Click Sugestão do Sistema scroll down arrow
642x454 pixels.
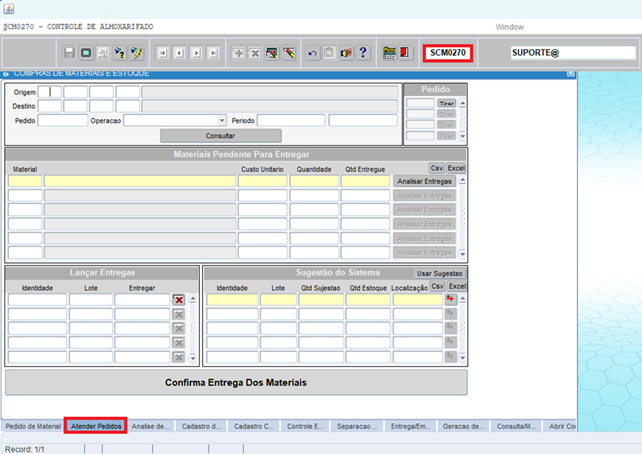[462, 357]
